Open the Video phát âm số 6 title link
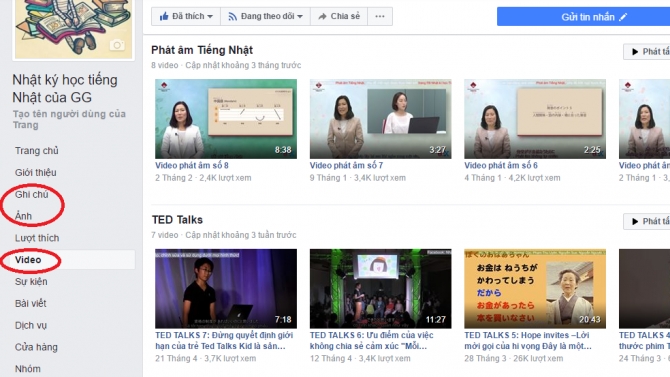Screen dimensions: 670x377 point(501,165)
